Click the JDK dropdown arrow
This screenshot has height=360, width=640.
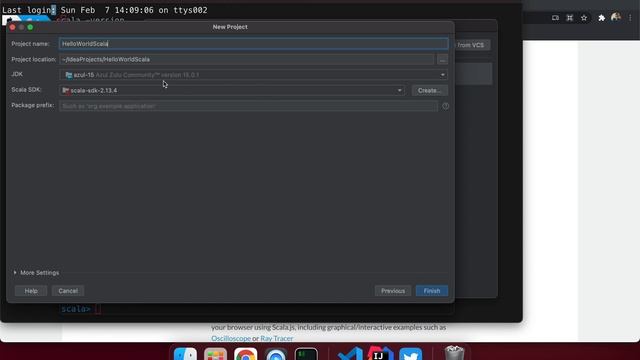tap(442, 75)
